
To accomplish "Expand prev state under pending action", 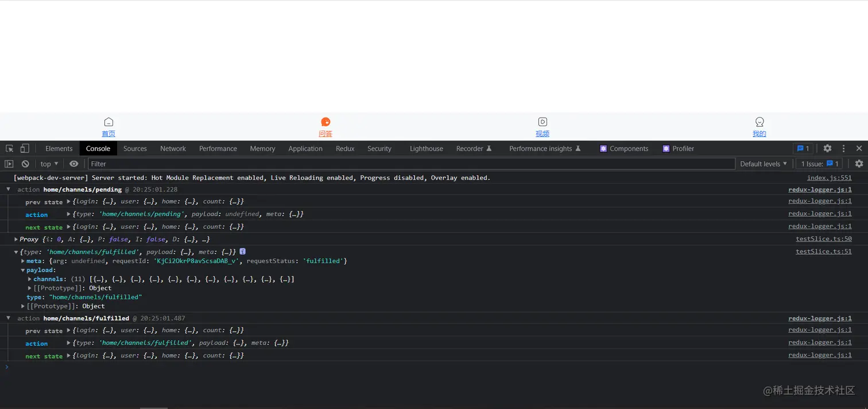I will [x=68, y=201].
